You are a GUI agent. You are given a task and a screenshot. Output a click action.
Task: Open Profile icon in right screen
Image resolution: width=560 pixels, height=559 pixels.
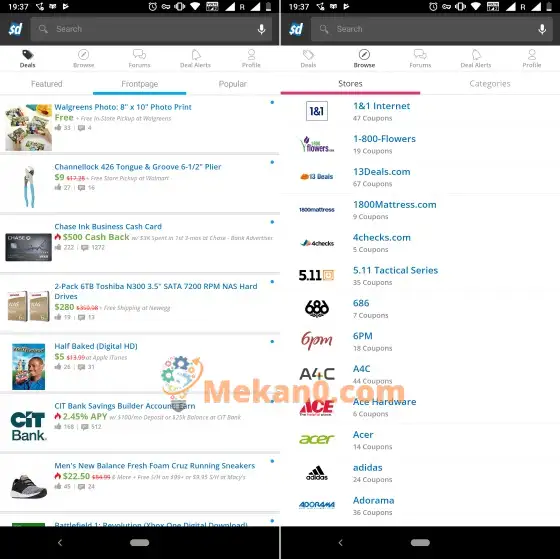pyautogui.click(x=532, y=55)
